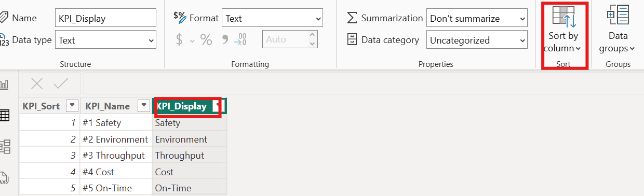Apply currency format dollar icon
644x196 pixels.
point(179,40)
